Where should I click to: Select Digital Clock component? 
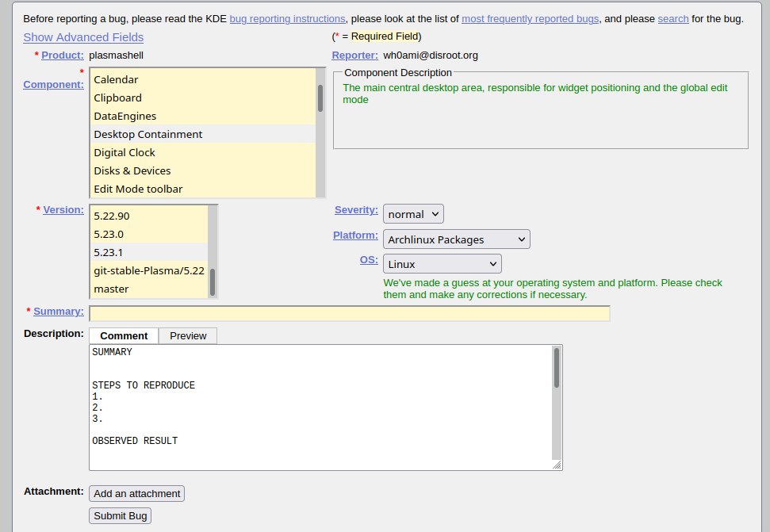203,152
